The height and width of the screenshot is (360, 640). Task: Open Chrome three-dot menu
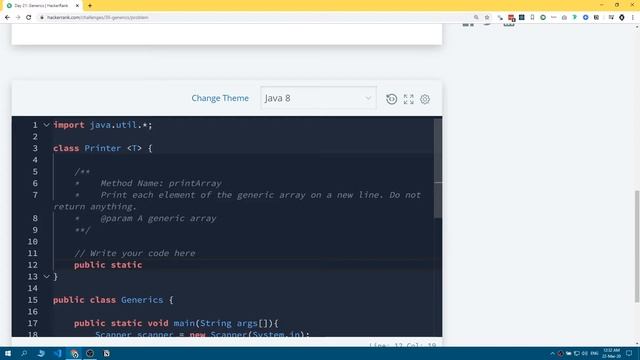[633, 18]
